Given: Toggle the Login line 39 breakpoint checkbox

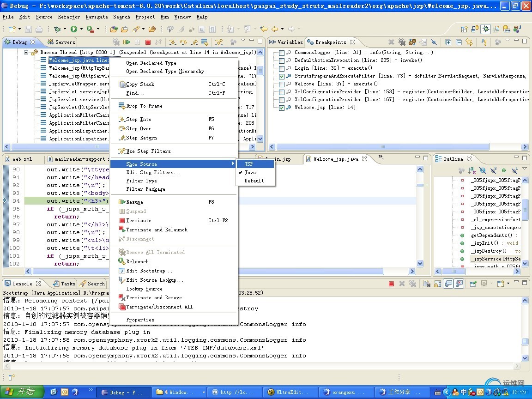Looking at the screenshot, I should pos(282,68).
